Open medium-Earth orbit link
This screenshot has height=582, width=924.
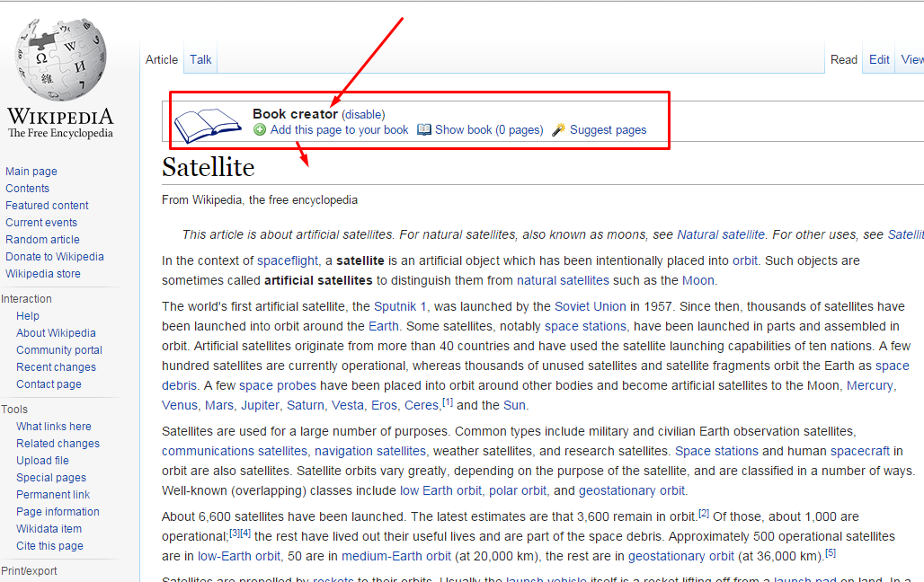(x=396, y=556)
